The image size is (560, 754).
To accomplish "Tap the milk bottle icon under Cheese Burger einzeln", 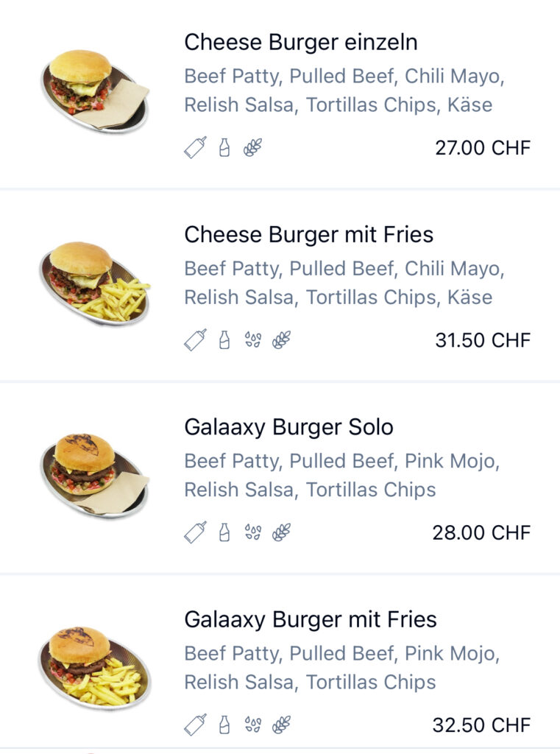I will 224,147.
